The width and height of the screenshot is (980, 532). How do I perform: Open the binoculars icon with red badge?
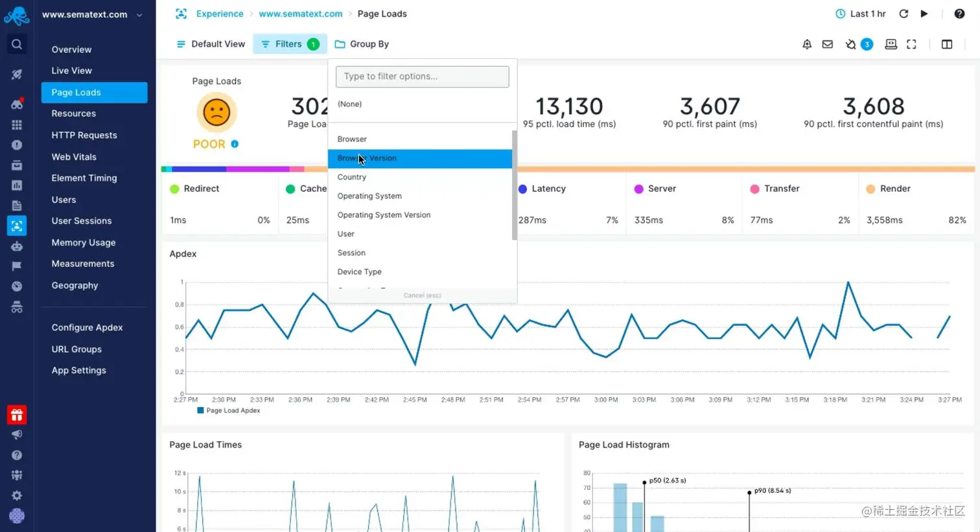coord(17,104)
